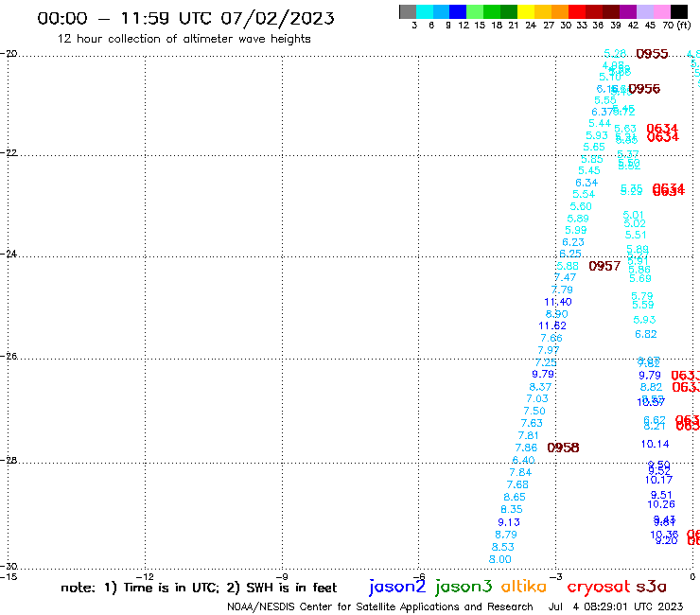Click the 6.23 wave height value

573,242
